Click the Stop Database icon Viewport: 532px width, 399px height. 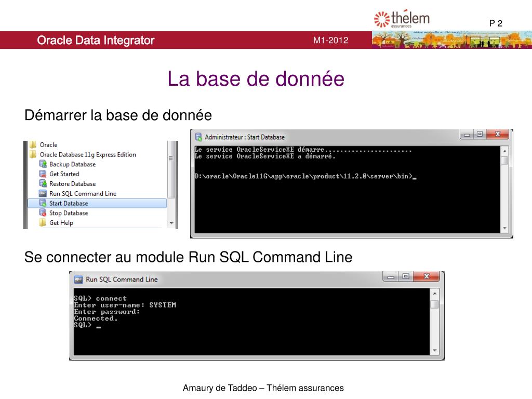43,212
